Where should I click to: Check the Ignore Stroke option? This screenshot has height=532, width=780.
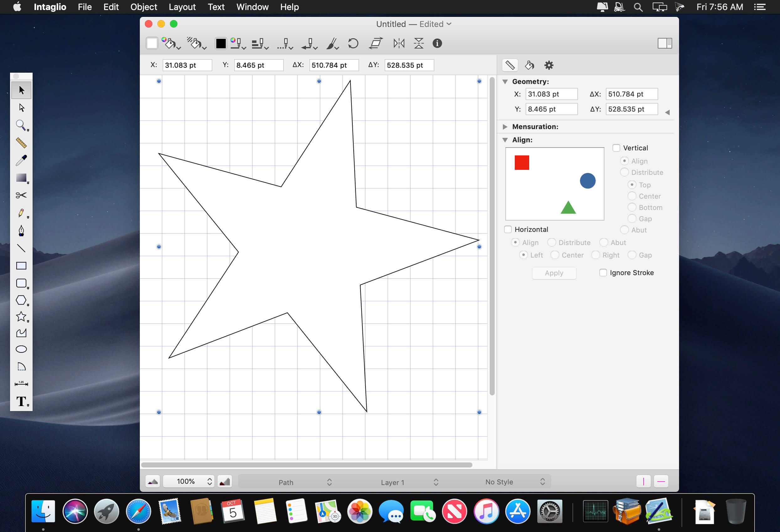tap(603, 273)
